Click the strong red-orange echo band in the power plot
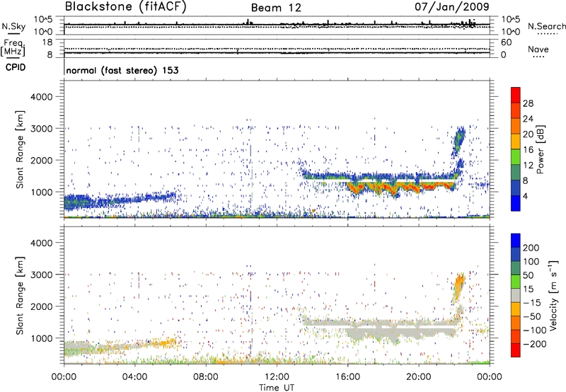The width and height of the screenshot is (566, 392). pyautogui.click(x=400, y=187)
